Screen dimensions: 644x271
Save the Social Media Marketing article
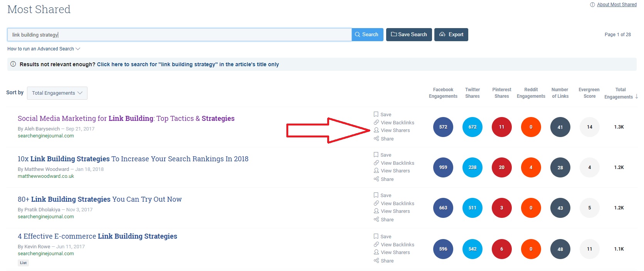click(x=382, y=114)
